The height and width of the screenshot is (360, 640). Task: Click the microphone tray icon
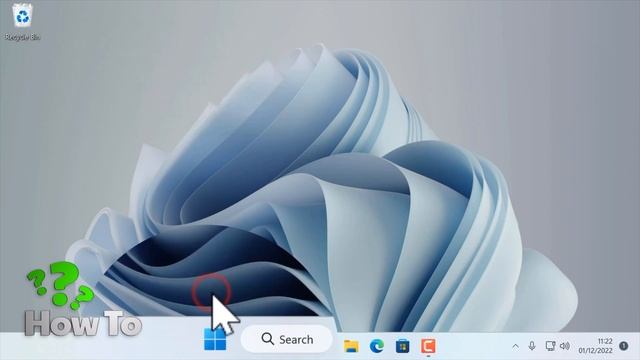point(532,346)
